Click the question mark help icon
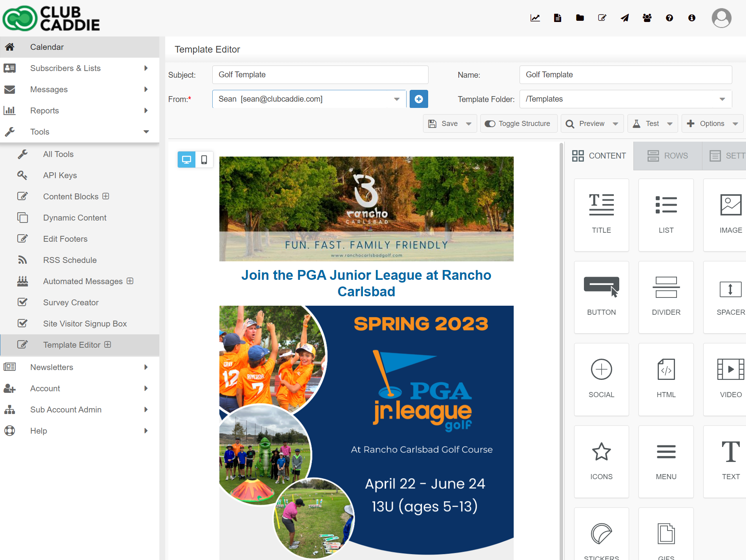This screenshot has height=560, width=746. tap(669, 18)
